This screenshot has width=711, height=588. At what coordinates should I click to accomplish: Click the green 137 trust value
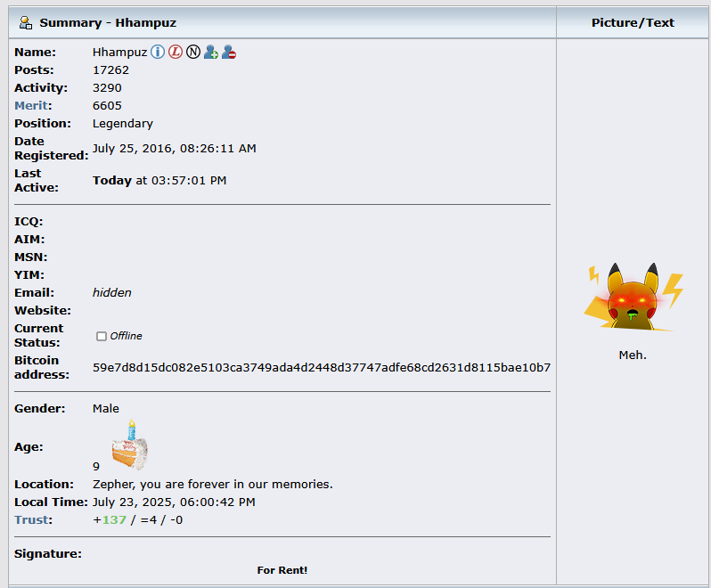(x=114, y=520)
